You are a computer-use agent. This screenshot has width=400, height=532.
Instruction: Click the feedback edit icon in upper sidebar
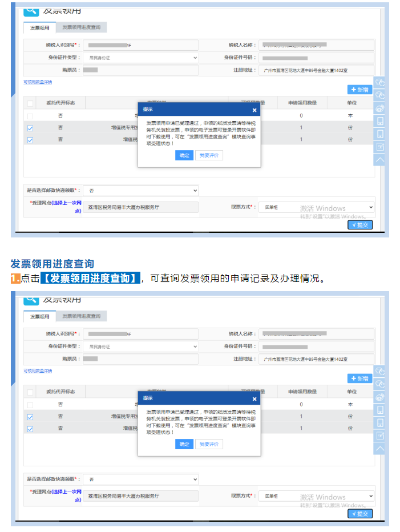pyautogui.click(x=381, y=147)
